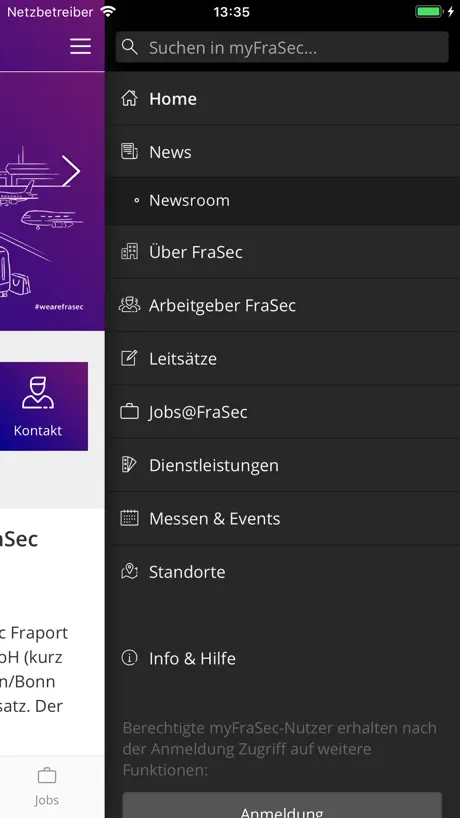
Task: Click the Über FraSec building icon
Action: click(129, 251)
